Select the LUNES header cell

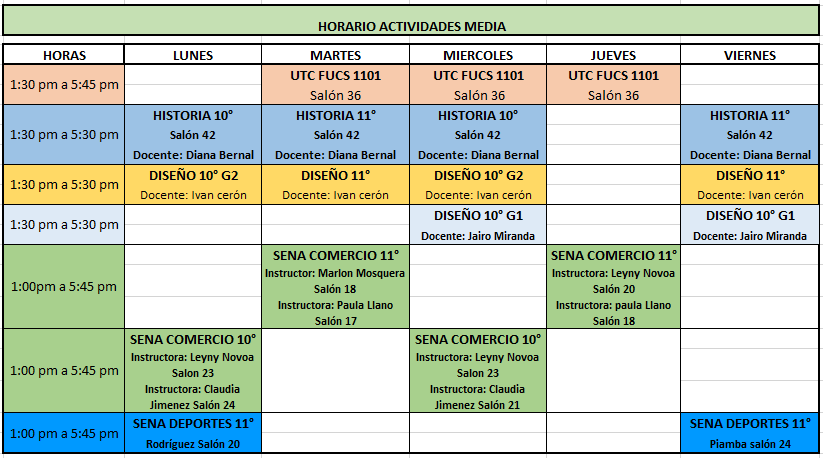point(193,55)
